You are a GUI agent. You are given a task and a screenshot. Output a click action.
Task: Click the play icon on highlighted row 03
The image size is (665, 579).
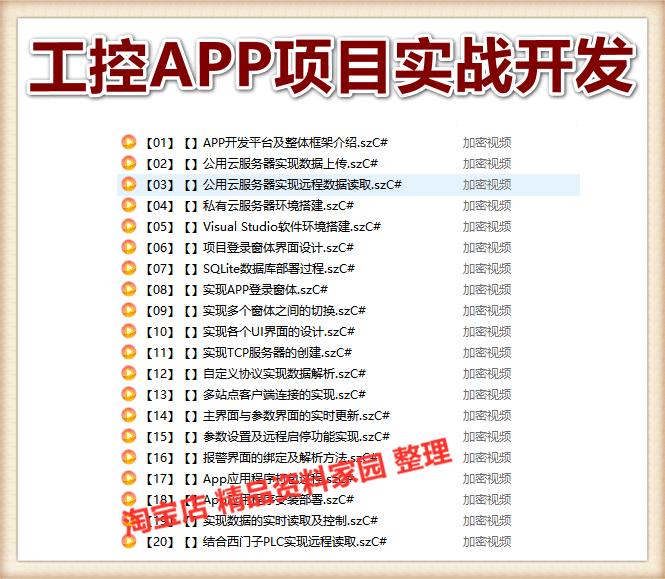click(129, 184)
